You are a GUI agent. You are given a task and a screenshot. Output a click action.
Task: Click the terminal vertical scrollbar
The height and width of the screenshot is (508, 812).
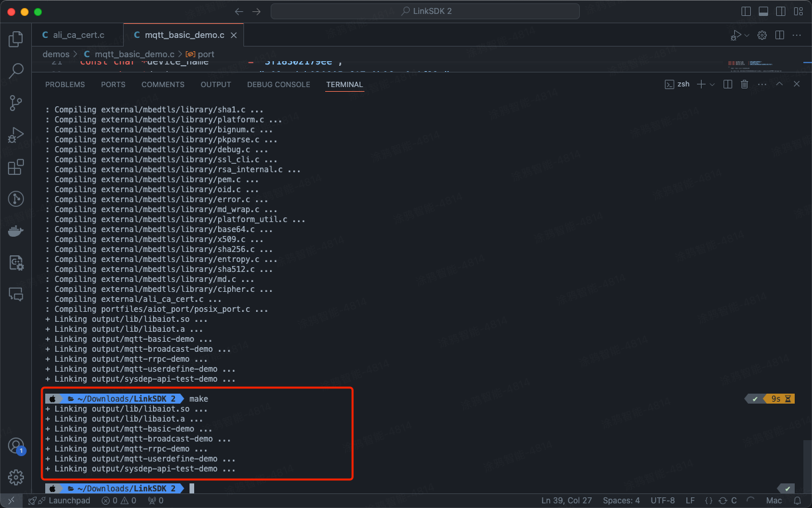coord(807,467)
